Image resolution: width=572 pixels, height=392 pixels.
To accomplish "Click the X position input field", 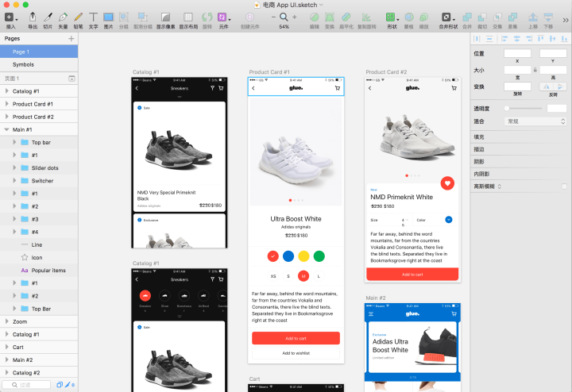I will point(517,53).
